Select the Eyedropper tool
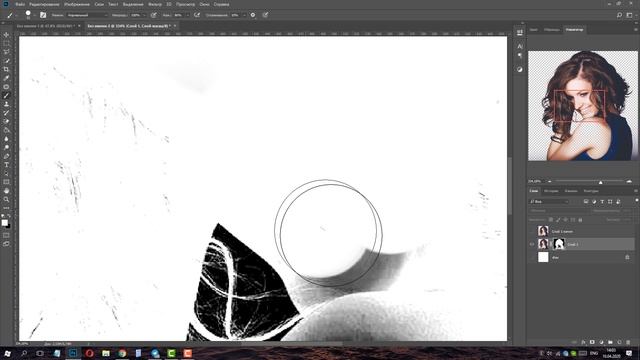The image size is (640, 360). point(6,78)
